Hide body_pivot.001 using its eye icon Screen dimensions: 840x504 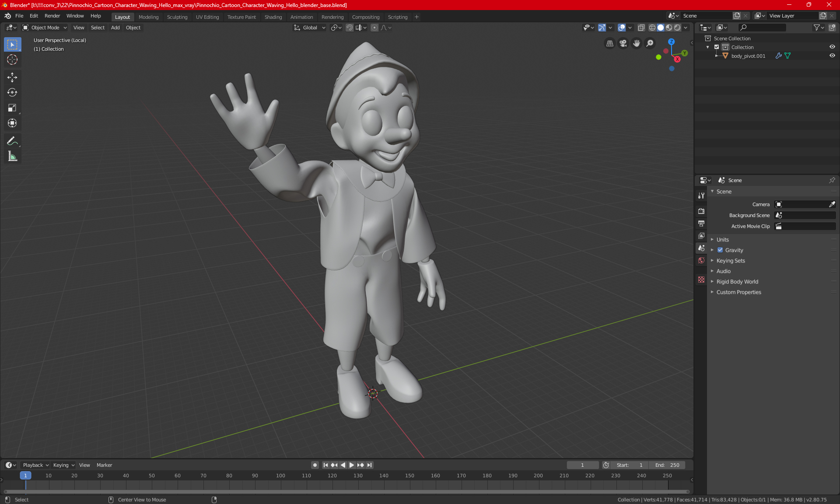(832, 56)
